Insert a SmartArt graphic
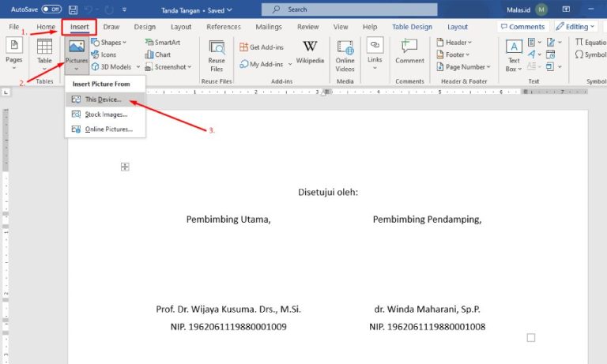Screen dimensions: 607x364 [x=163, y=42]
